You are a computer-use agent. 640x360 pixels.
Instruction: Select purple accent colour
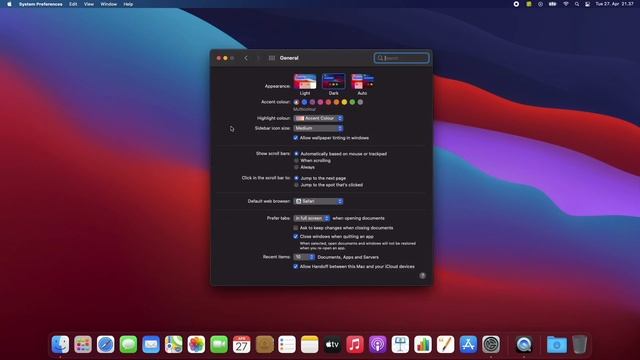(x=312, y=102)
